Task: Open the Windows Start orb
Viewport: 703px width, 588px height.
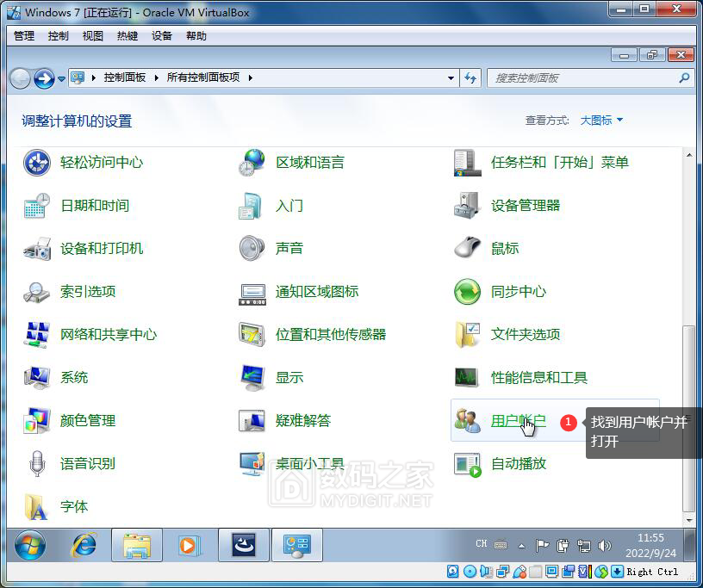Action: pyautogui.click(x=29, y=546)
